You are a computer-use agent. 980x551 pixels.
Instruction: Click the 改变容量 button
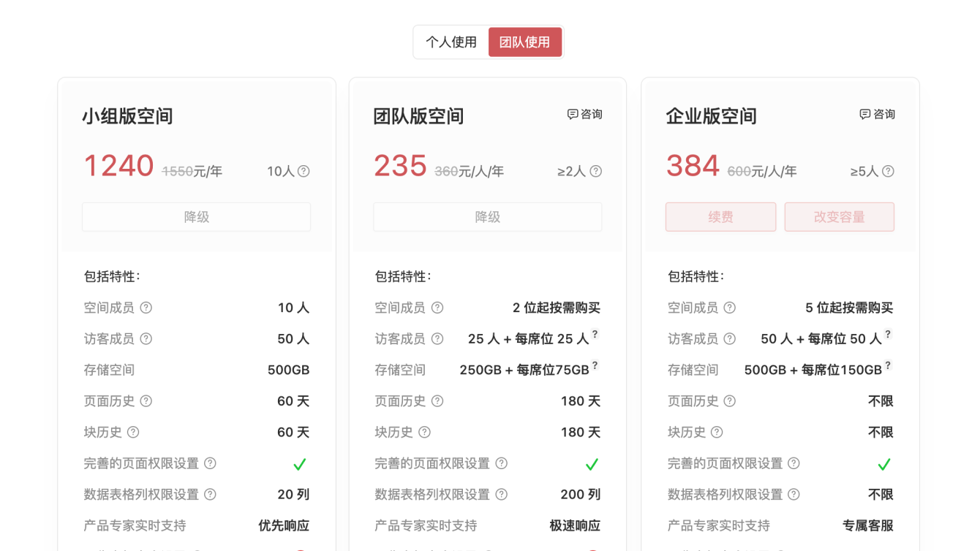coord(839,217)
